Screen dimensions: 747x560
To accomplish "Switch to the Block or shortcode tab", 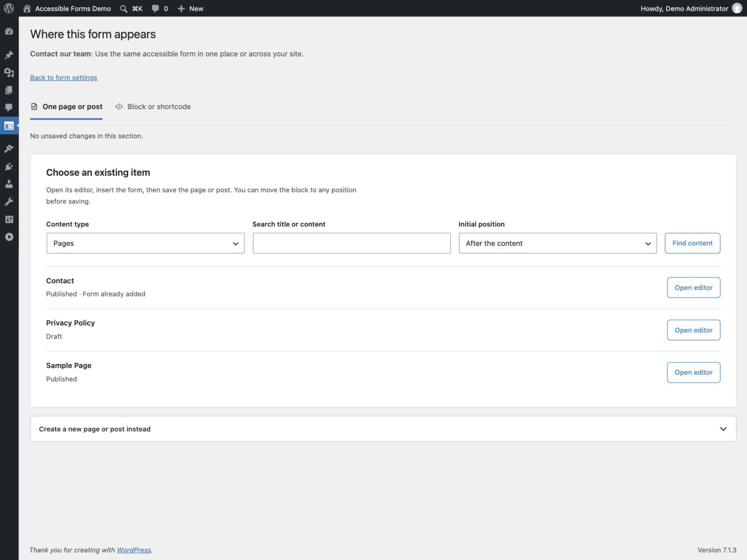I will pos(153,107).
